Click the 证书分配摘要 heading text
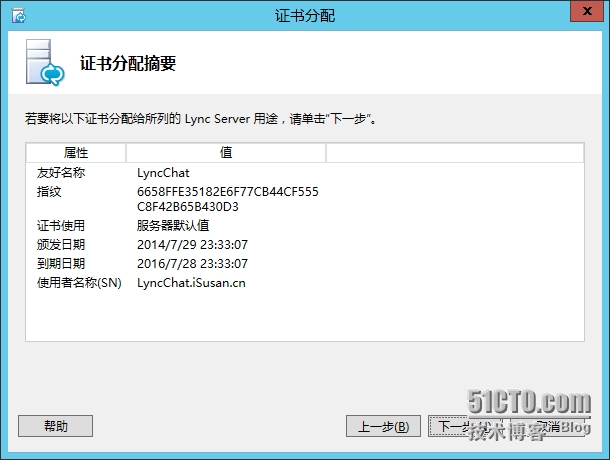Image resolution: width=610 pixels, height=460 pixels. pos(128,63)
